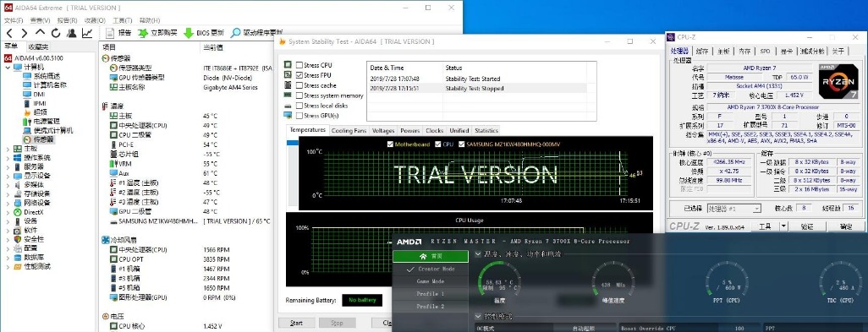Click the BIOS 更新 green arrow icon
The height and width of the screenshot is (332, 868).
pos(188,33)
